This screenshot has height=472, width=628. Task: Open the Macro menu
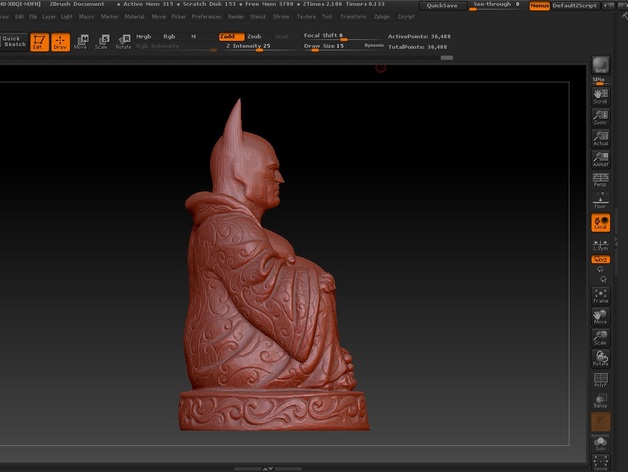pos(87,17)
